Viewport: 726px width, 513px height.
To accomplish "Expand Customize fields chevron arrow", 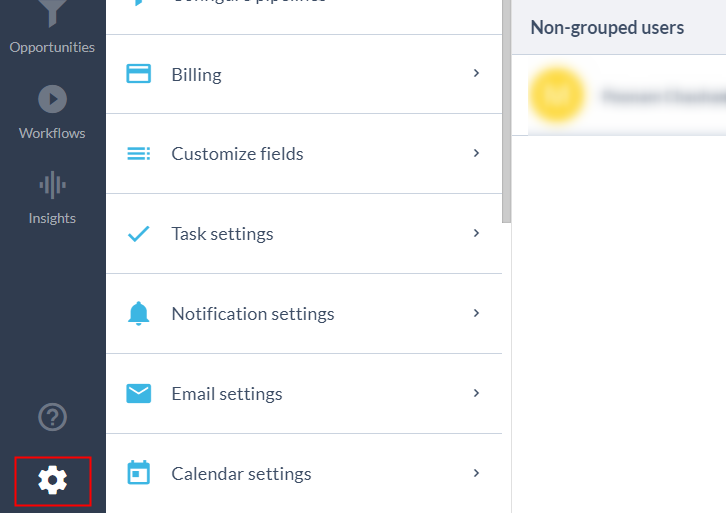I will 477,154.
